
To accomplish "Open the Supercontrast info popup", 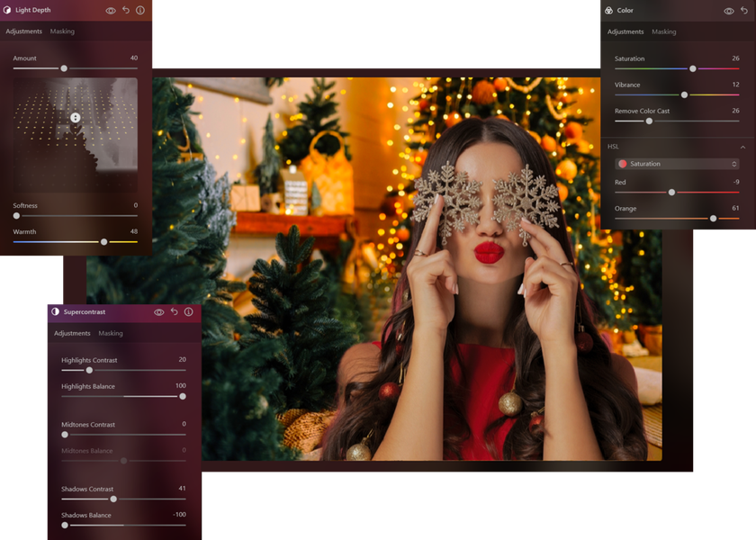I will (187, 312).
